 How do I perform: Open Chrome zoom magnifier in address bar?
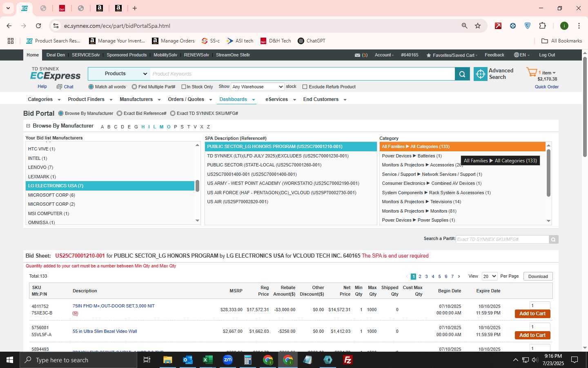pyautogui.click(x=464, y=26)
